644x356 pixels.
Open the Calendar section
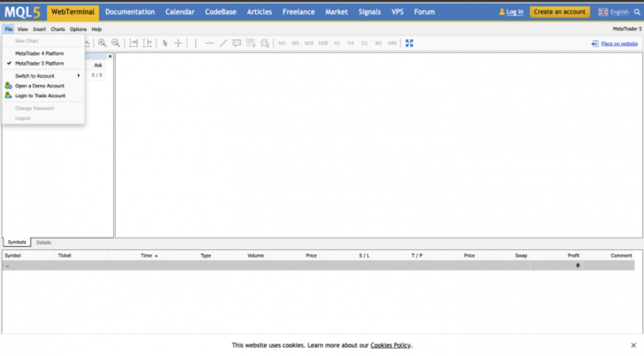coord(180,12)
